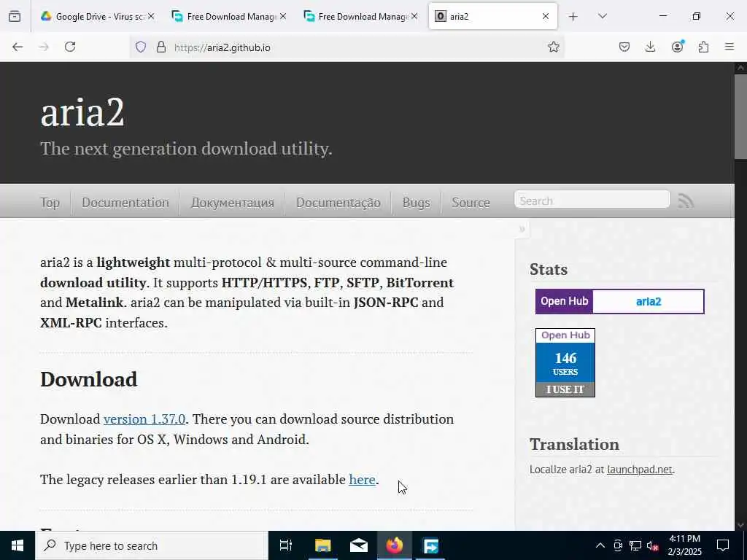View site security padlock info
Image resolution: width=747 pixels, height=560 pixels.
click(161, 47)
